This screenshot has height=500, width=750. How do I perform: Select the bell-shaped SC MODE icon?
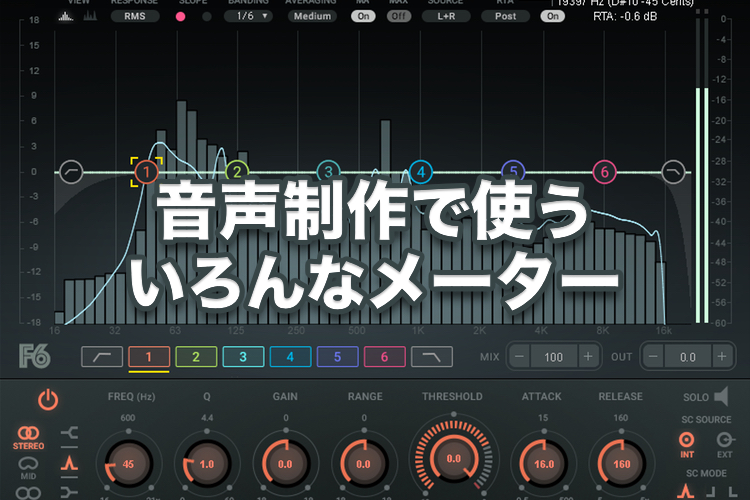pyautogui.click(x=685, y=491)
